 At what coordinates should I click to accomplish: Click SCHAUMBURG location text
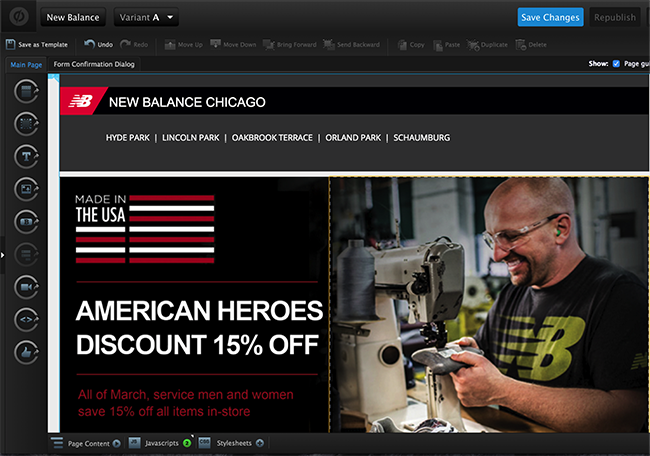[x=422, y=138]
